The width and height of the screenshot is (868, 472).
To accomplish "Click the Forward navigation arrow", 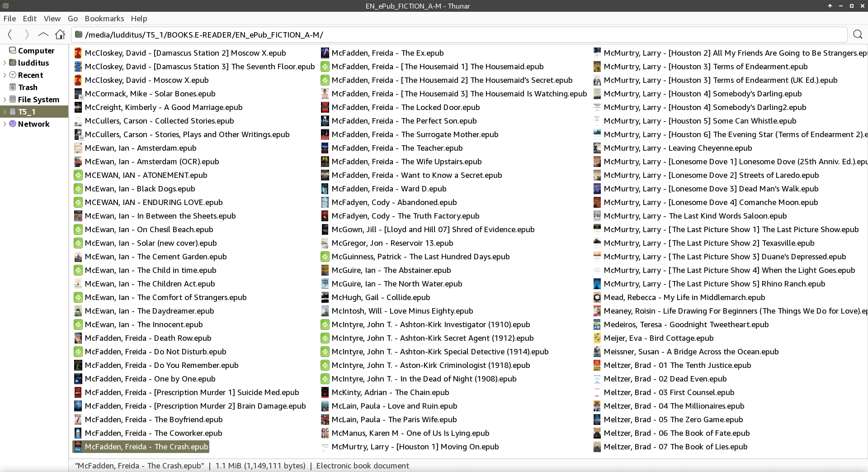I will click(x=27, y=34).
